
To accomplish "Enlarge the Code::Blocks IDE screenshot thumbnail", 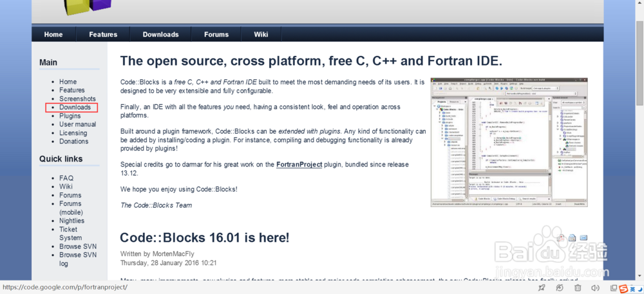I will pos(509,142).
